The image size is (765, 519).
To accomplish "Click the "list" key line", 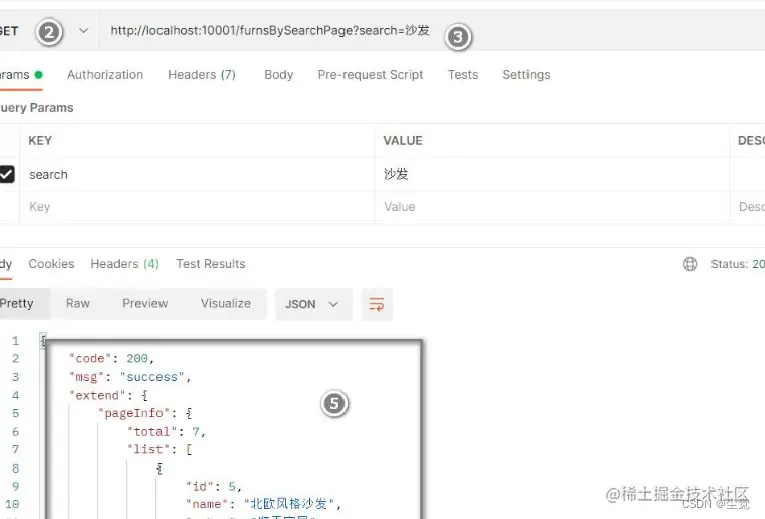I will click(160, 449).
